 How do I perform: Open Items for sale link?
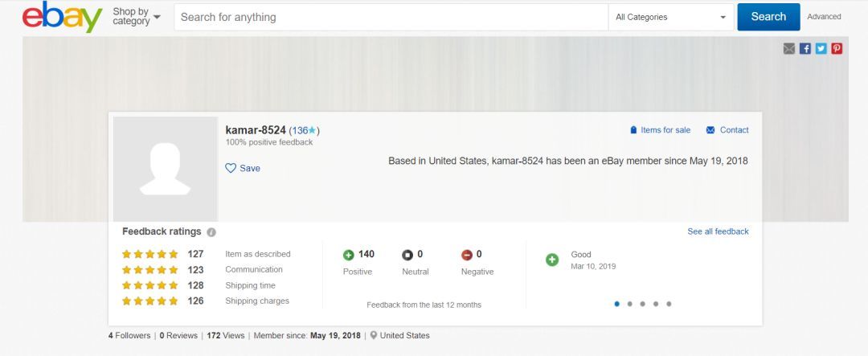(x=660, y=130)
